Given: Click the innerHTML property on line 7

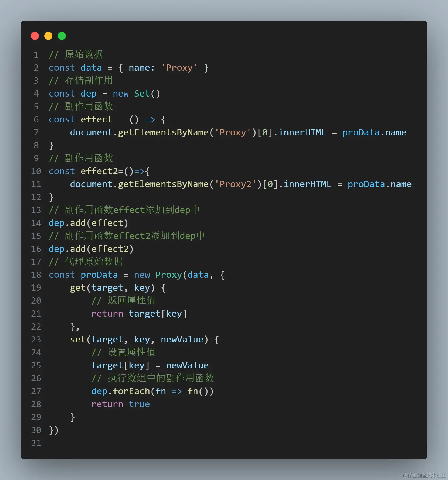Looking at the screenshot, I should 302,132.
